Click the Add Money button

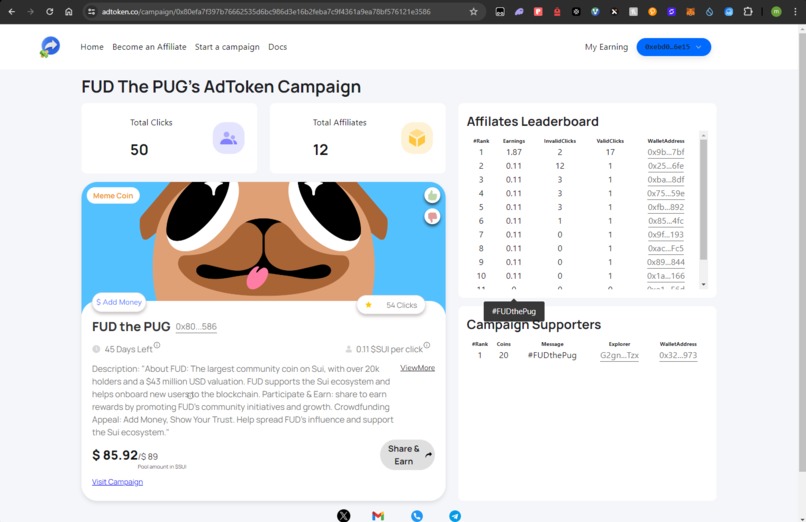(x=119, y=302)
